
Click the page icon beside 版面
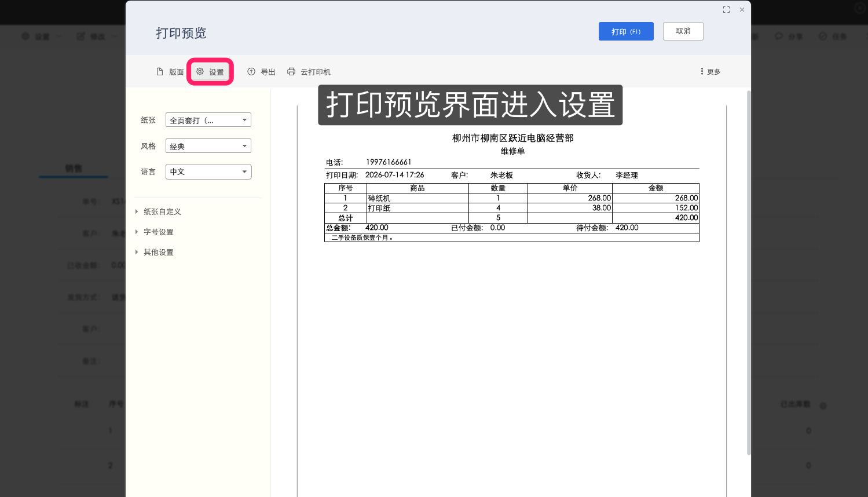[160, 72]
